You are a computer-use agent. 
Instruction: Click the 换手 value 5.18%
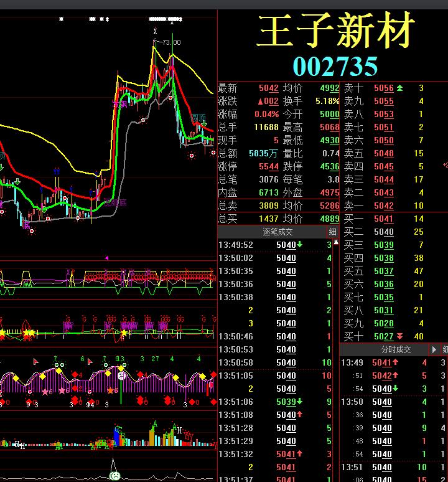[327, 101]
